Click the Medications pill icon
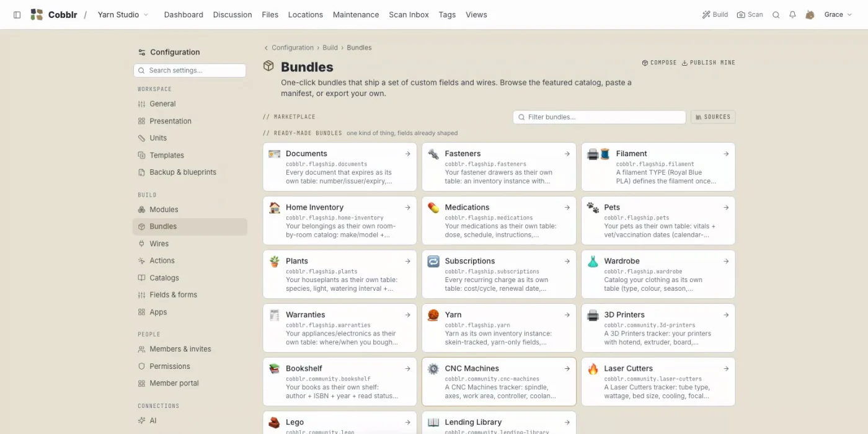This screenshot has height=434, width=868. point(433,208)
